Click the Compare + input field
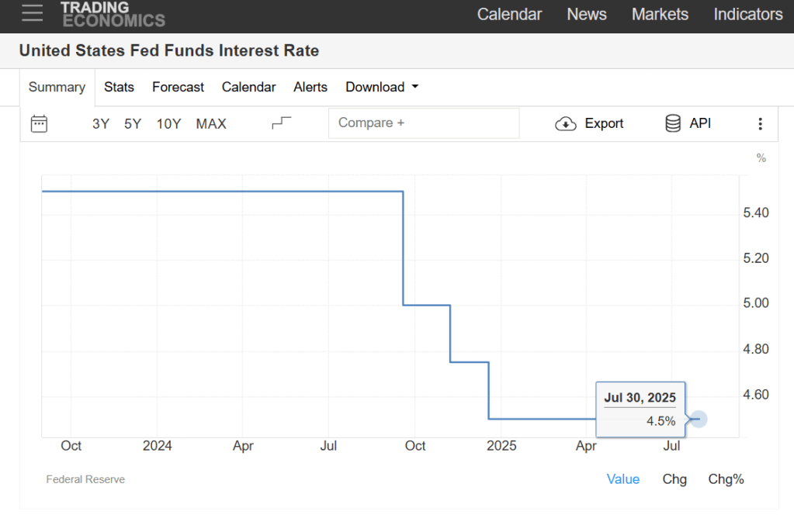Viewport: 794px width, 532px height. point(423,123)
